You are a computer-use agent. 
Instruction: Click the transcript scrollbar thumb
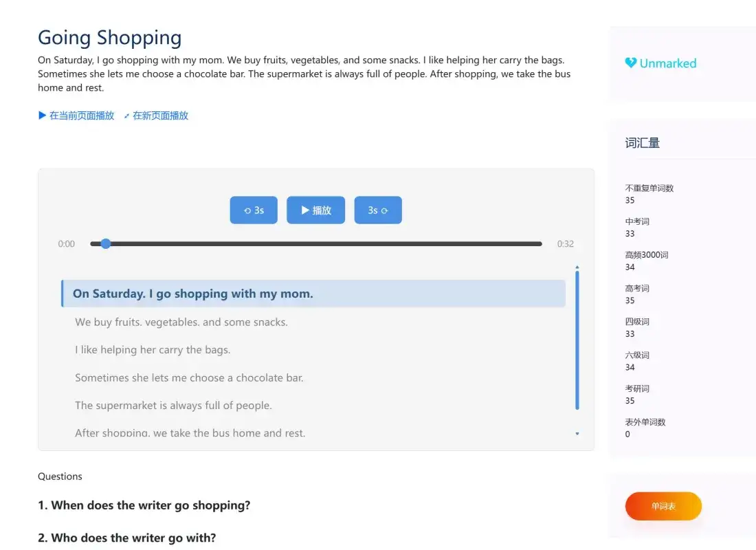(577, 340)
